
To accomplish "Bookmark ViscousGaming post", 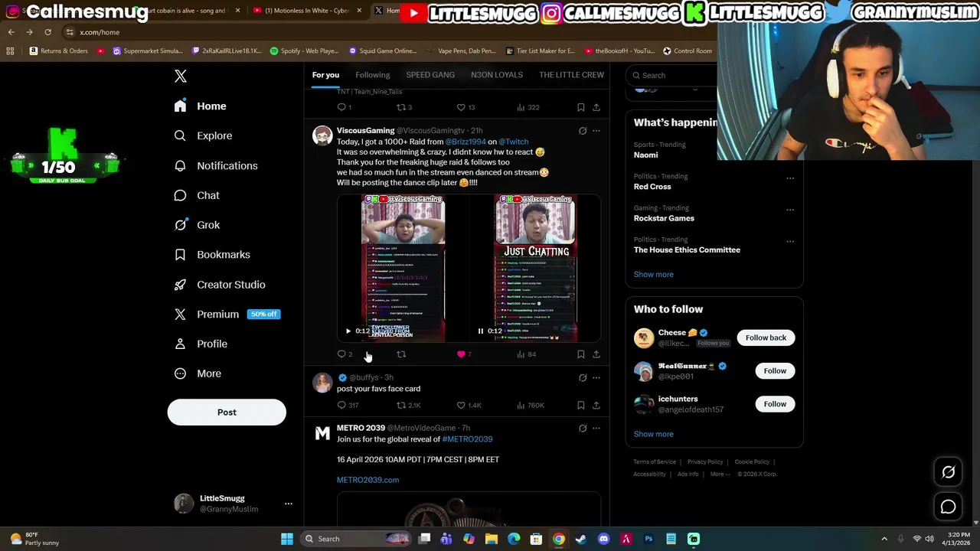I will tap(581, 354).
